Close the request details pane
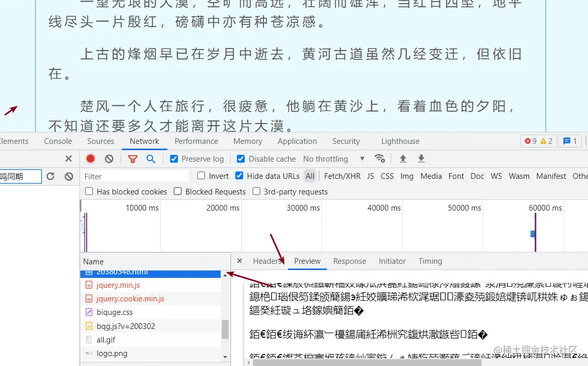The height and width of the screenshot is (366, 588). (239, 261)
